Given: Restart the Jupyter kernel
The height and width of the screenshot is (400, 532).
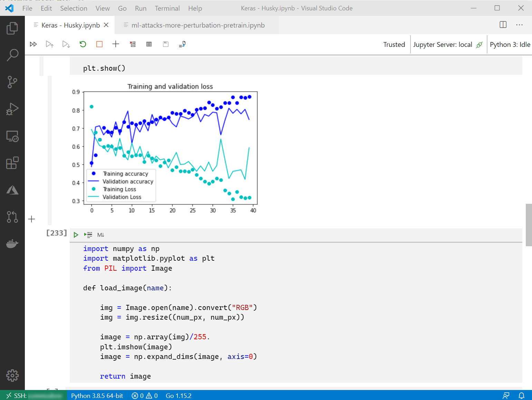Looking at the screenshot, I should pos(83,44).
